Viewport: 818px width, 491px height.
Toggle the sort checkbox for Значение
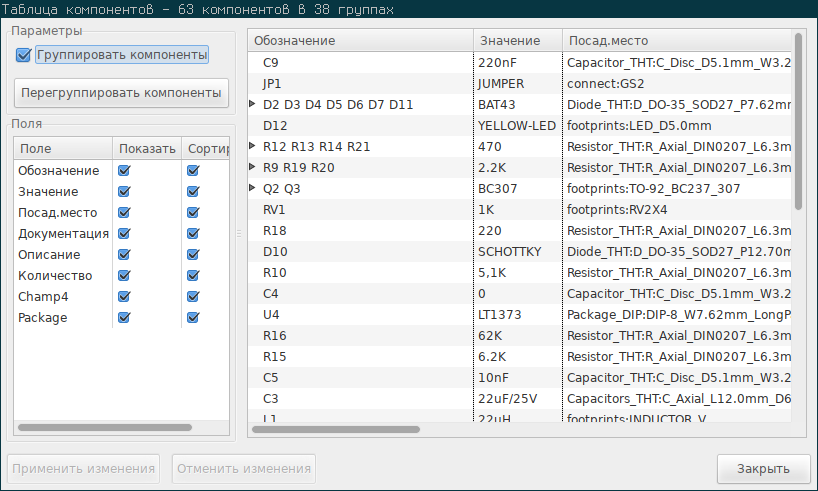pos(193,191)
